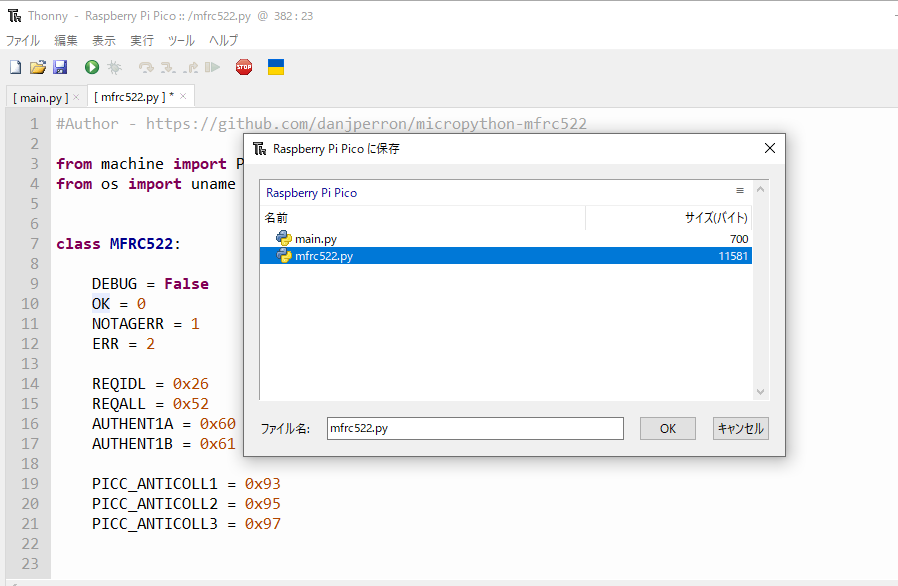This screenshot has width=898, height=586.
Task: Open the hamburger menu in file browser
Action: point(740,191)
